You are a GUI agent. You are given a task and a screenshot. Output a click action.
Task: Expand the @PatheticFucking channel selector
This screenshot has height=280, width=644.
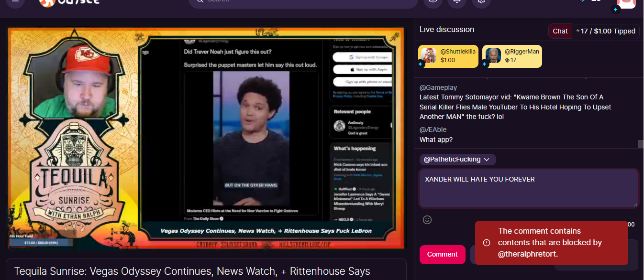pos(457,159)
